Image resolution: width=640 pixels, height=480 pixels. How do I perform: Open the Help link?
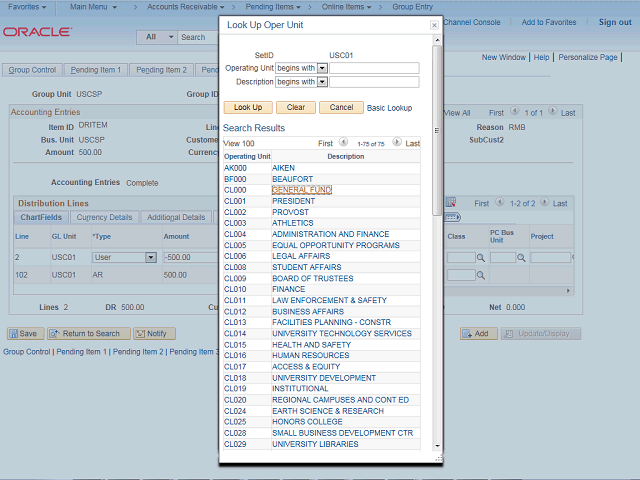(541, 57)
